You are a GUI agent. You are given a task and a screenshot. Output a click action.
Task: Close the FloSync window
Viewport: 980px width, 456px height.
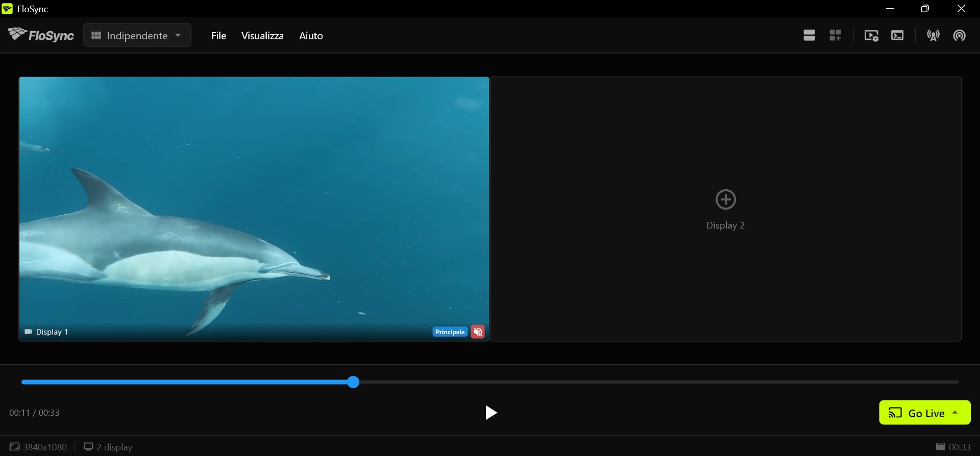(x=961, y=9)
